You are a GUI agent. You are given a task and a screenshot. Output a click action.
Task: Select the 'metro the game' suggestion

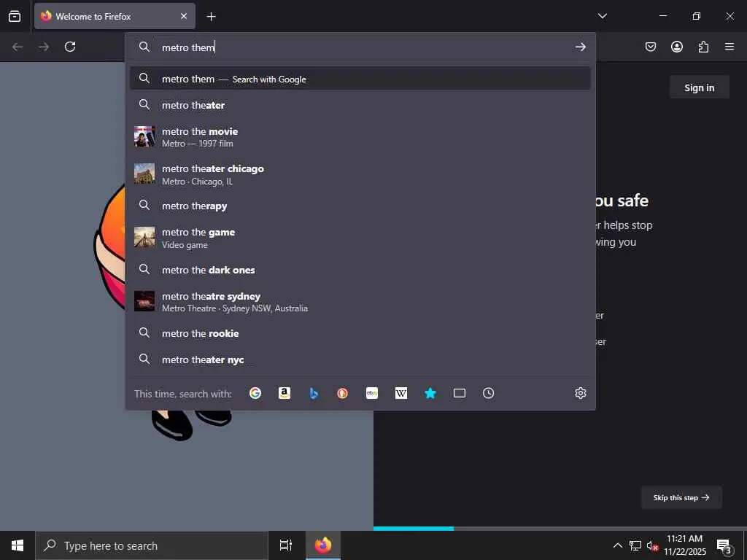coord(360,238)
